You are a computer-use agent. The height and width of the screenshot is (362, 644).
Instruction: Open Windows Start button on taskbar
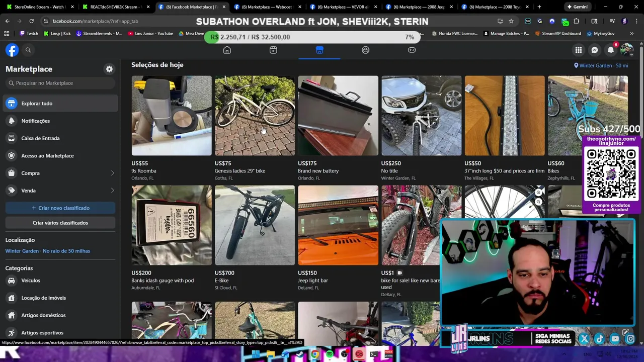click(x=256, y=354)
